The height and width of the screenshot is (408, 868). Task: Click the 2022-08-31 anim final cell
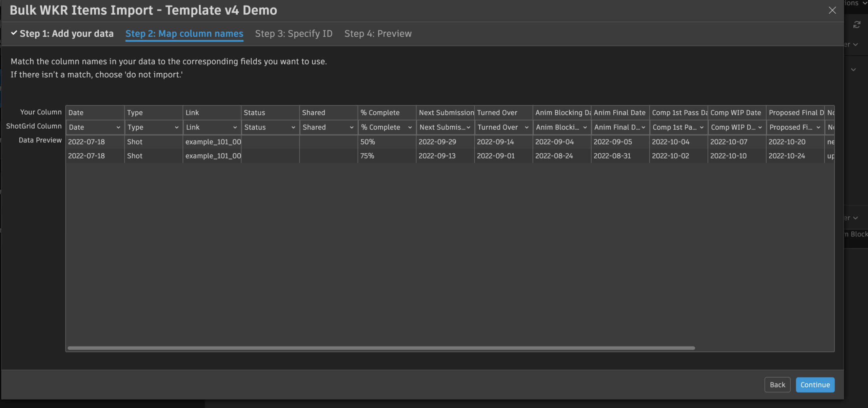620,156
